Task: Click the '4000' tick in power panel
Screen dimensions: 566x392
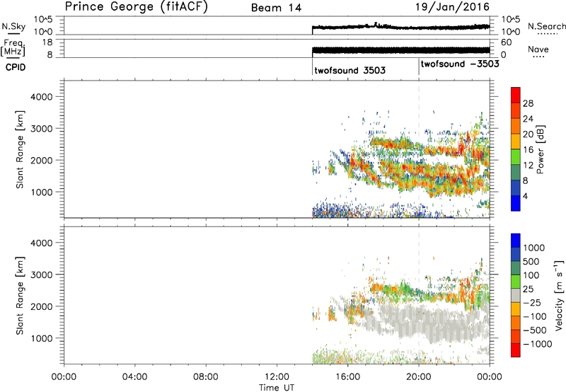Action: tap(42, 97)
